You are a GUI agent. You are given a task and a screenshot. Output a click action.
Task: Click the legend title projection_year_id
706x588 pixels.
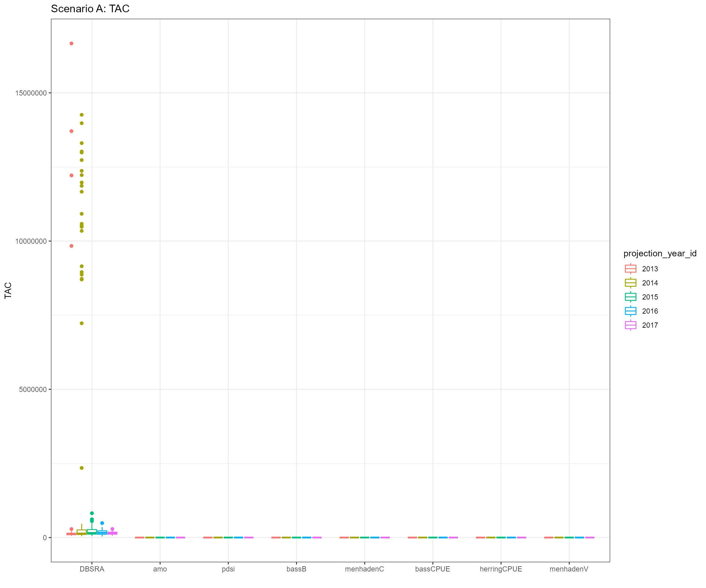[660, 253]
